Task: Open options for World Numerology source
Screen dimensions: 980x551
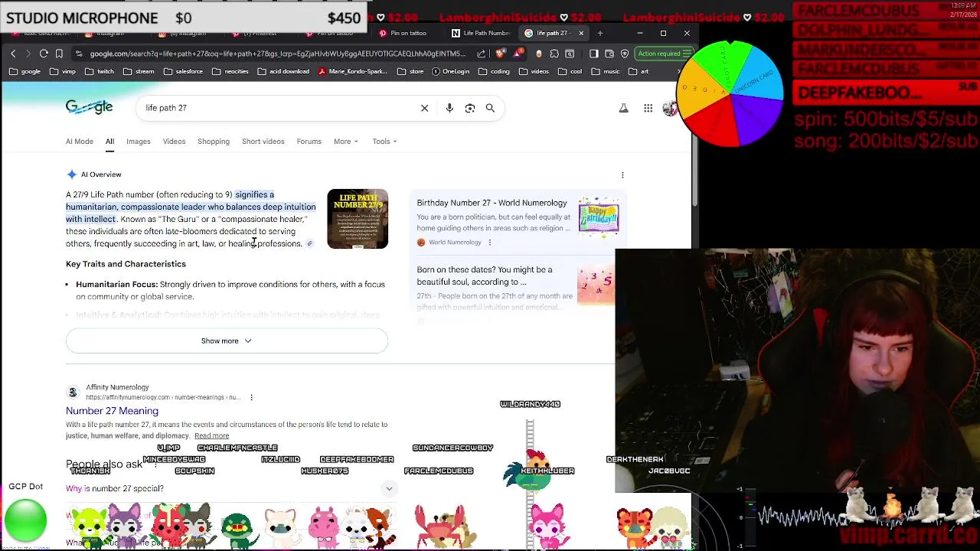Action: click(489, 243)
